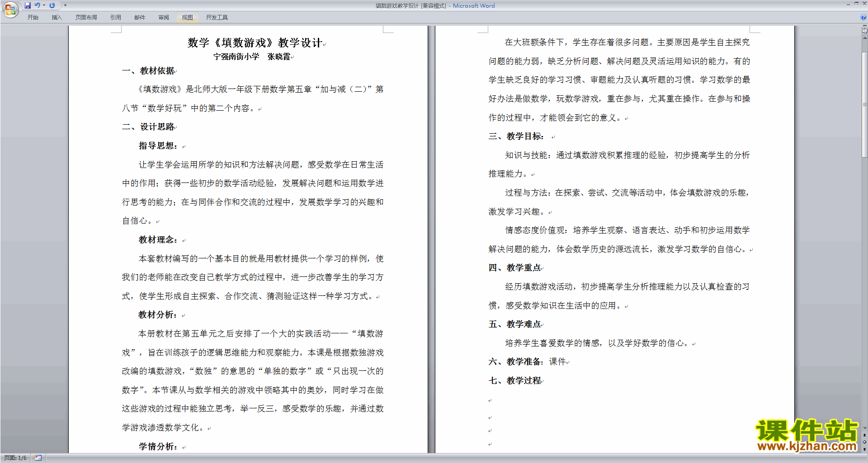
Task: Click the vertical scrollbar down arrow
Action: (864, 428)
